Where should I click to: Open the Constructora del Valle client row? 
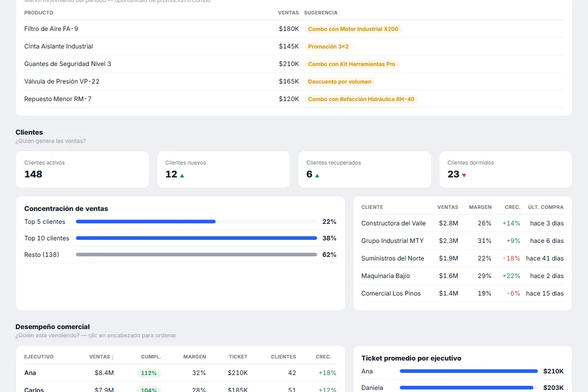click(x=462, y=223)
